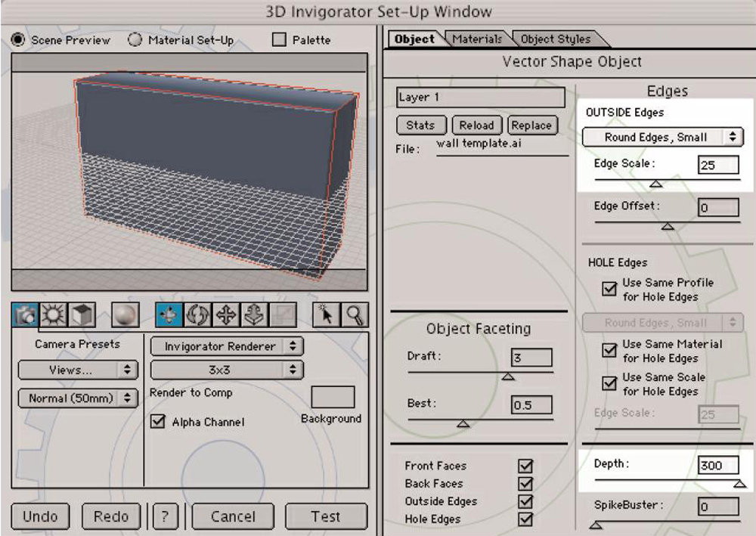Open the Views... camera presets dropdown
The width and height of the screenshot is (756, 536).
[x=78, y=370]
